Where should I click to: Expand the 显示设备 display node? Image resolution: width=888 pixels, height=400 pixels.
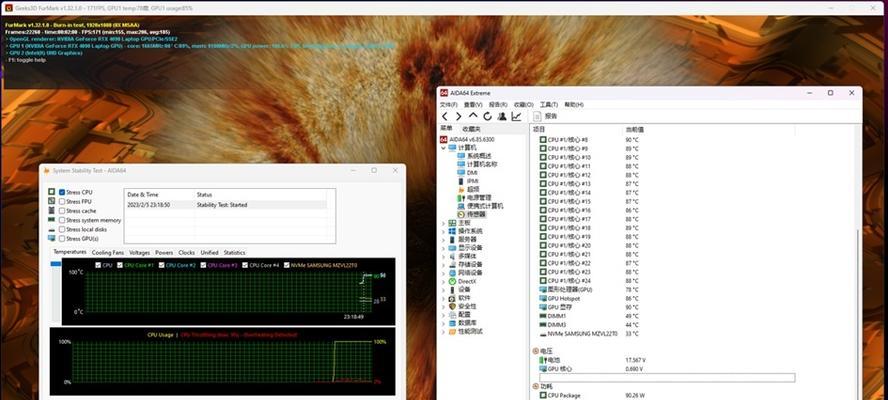[443, 248]
